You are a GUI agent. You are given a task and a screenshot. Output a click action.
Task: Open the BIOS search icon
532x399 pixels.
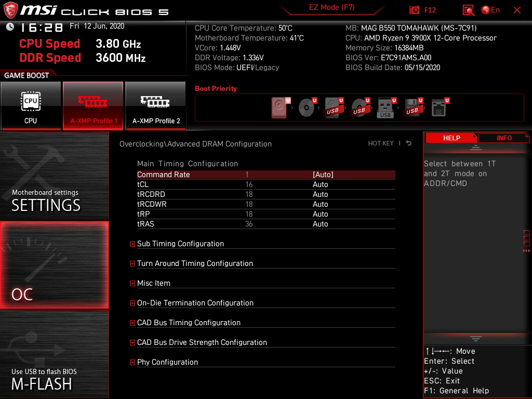468,10
